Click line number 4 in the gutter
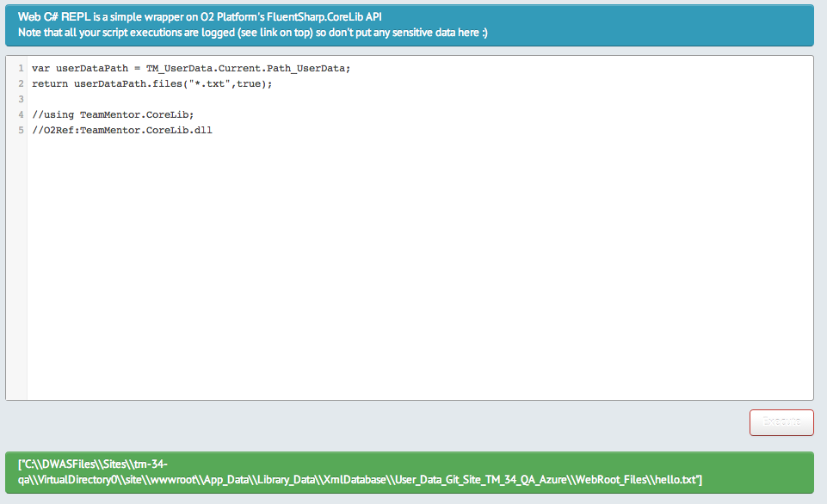Viewport: 827px width, 504px height. click(x=19, y=114)
